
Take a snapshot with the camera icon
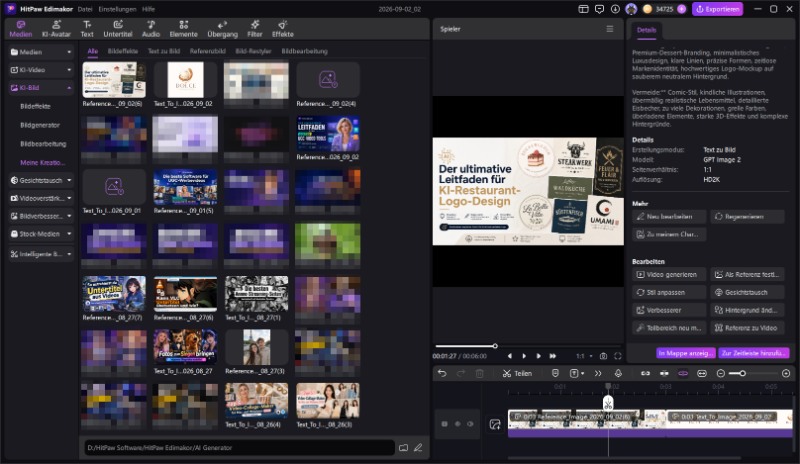[604, 356]
